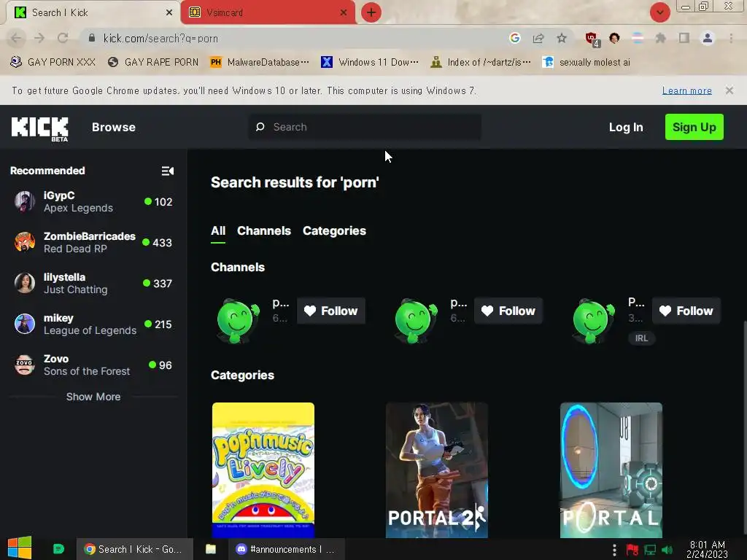Click the Google icon in the address bar

click(x=514, y=38)
